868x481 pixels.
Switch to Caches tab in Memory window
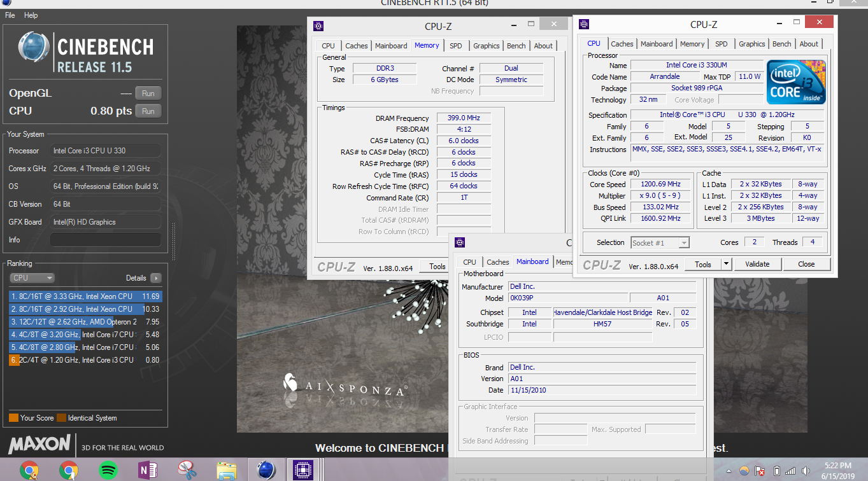[x=357, y=46]
